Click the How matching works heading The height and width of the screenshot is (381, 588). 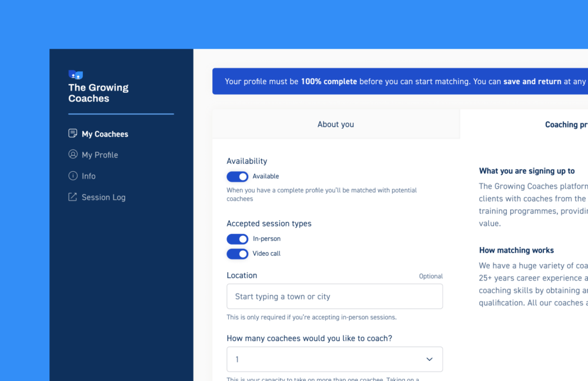(516, 250)
